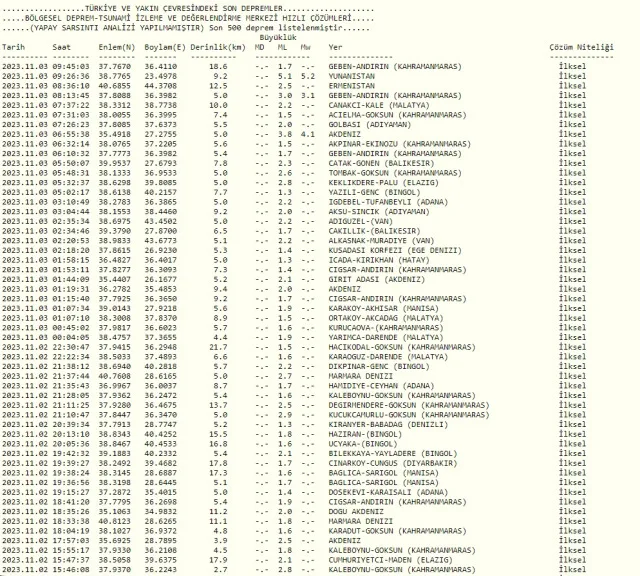Click the Boylam(E) column header
The width and height of the screenshot is (640, 576).
coord(164,47)
